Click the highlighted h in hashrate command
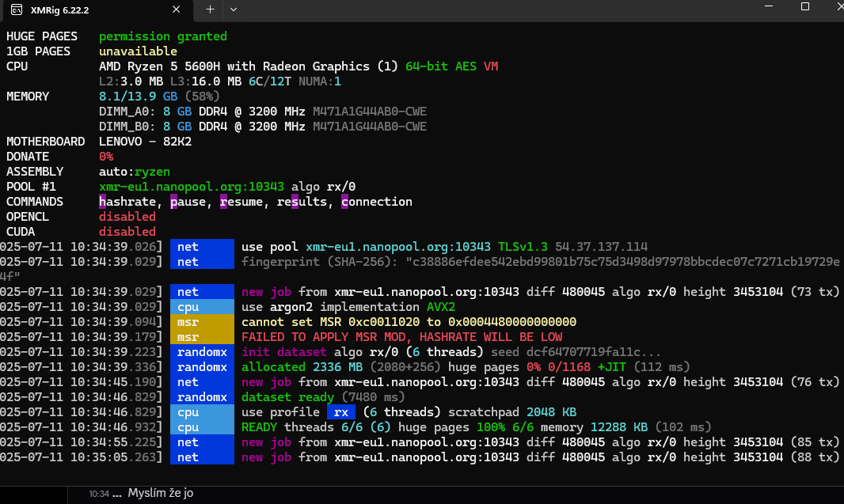Viewport: 844px width, 504px height. coord(102,202)
